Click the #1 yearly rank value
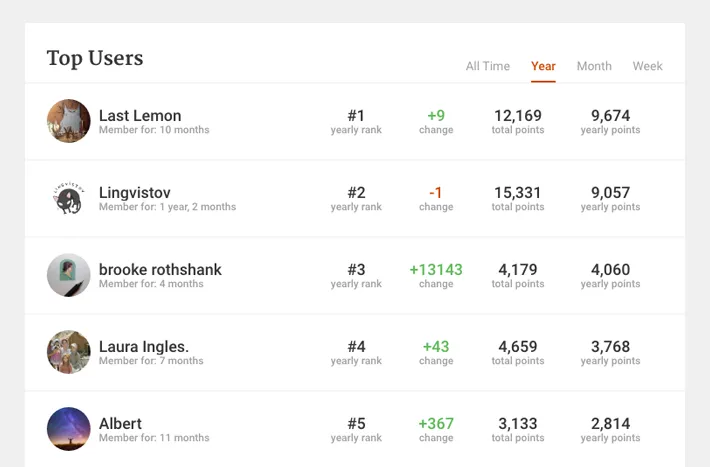This screenshot has width=710, height=467. coord(356,116)
